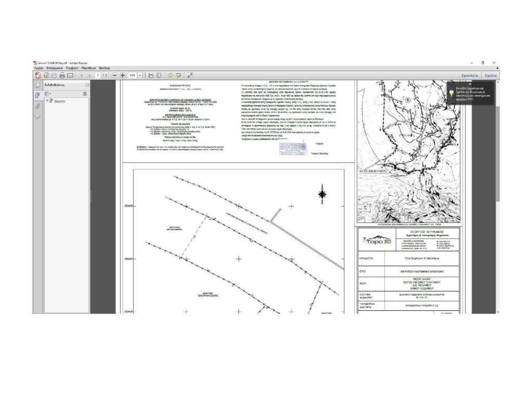The height and width of the screenshot is (399, 532).
Task: Click the fit page width icon
Action: pyautogui.click(x=151, y=75)
